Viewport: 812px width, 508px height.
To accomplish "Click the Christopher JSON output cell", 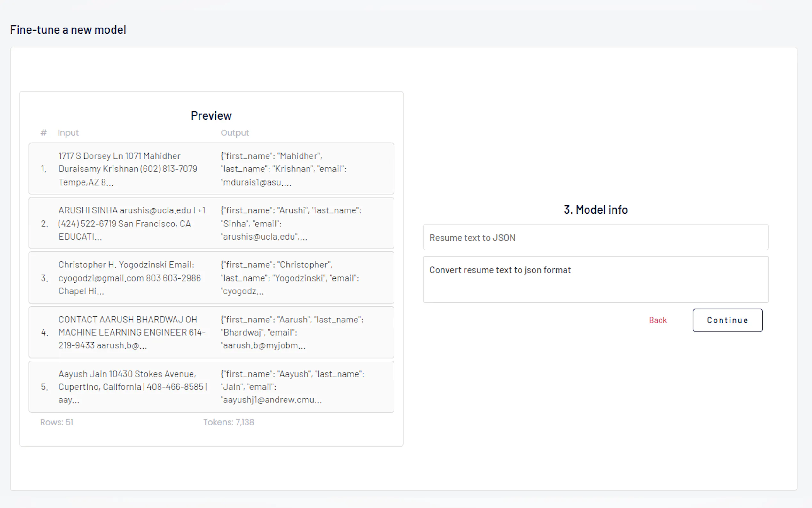I will 289,278.
